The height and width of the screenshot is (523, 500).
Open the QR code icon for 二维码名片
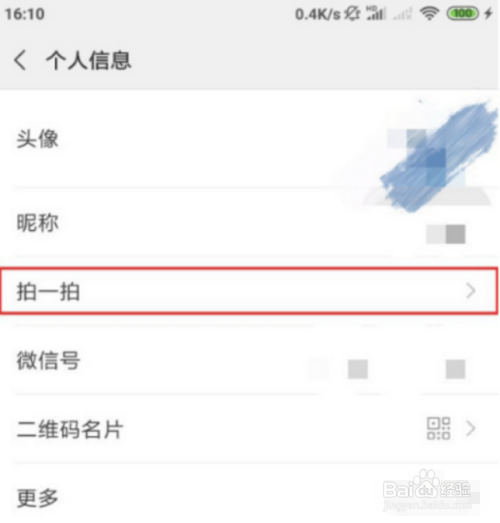[438, 428]
